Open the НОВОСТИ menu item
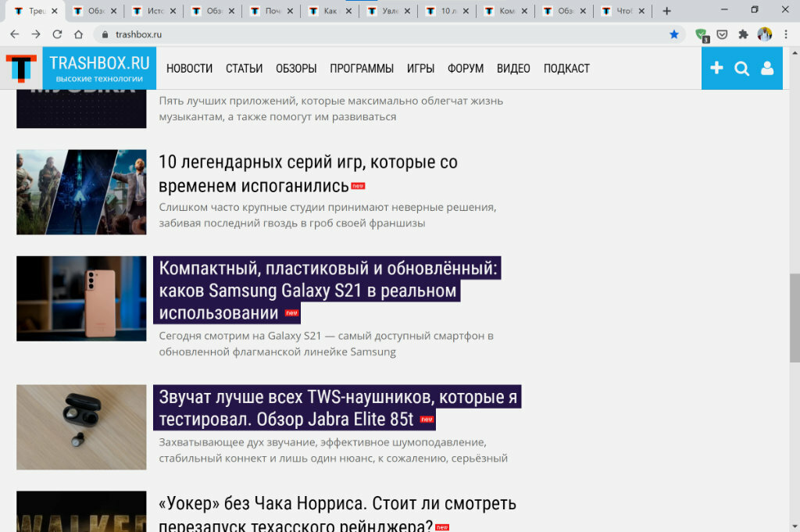Image resolution: width=800 pixels, height=532 pixels. pos(189,68)
